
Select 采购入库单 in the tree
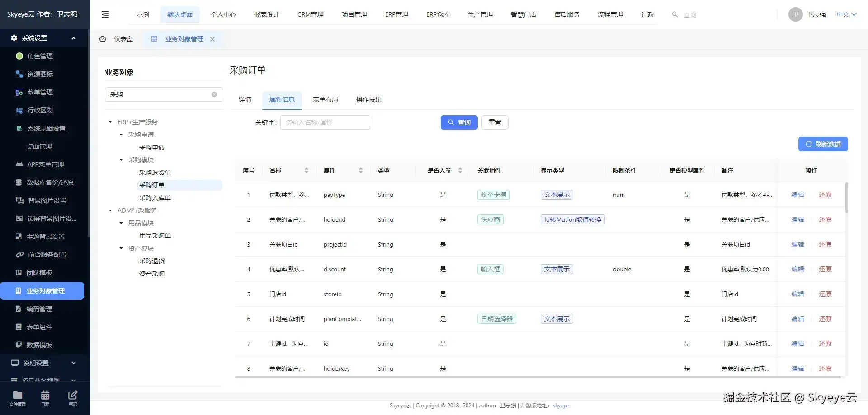155,198
